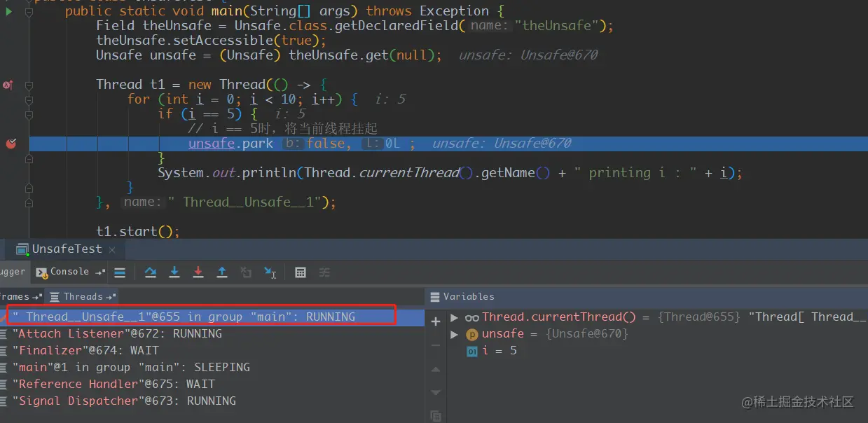This screenshot has height=423, width=868.
Task: Click the Trace Current Stream Chain icon
Action: click(324, 272)
